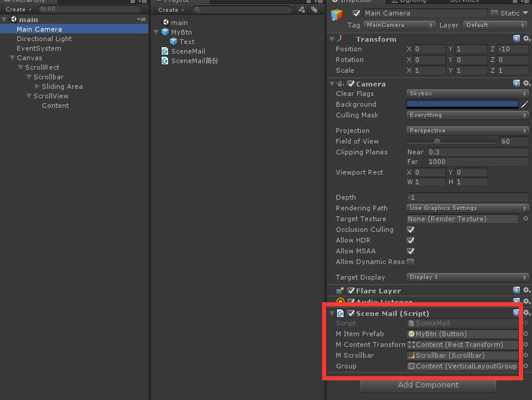The width and height of the screenshot is (532, 400).
Task: Select main scene Unity icon in Project
Action: (x=166, y=23)
